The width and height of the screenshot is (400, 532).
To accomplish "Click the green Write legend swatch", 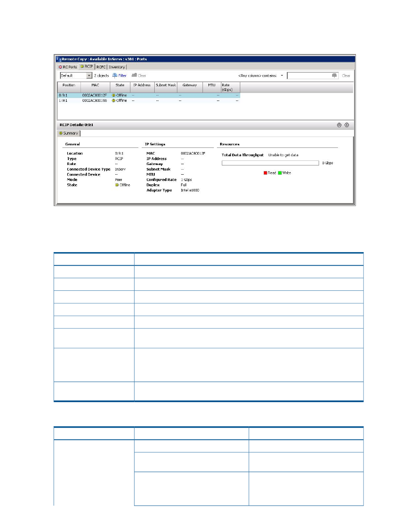I will coord(280,173).
